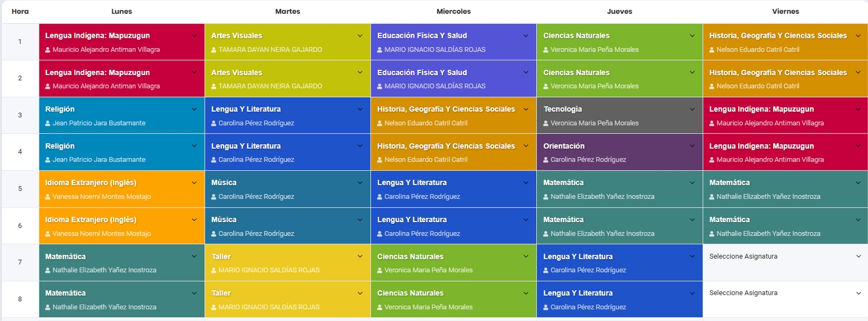This screenshot has height=321, width=868.
Task: Select Matemática subject in Lunes hour 8
Action: (x=66, y=293)
